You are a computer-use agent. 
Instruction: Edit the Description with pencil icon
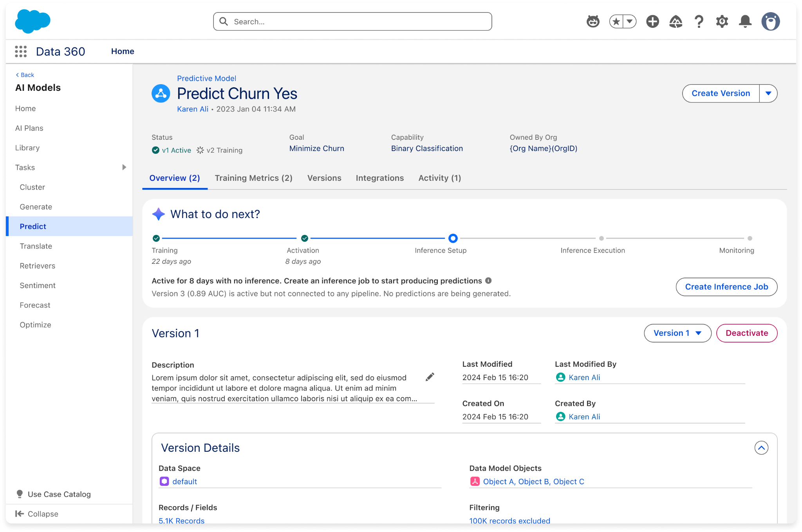pyautogui.click(x=430, y=377)
